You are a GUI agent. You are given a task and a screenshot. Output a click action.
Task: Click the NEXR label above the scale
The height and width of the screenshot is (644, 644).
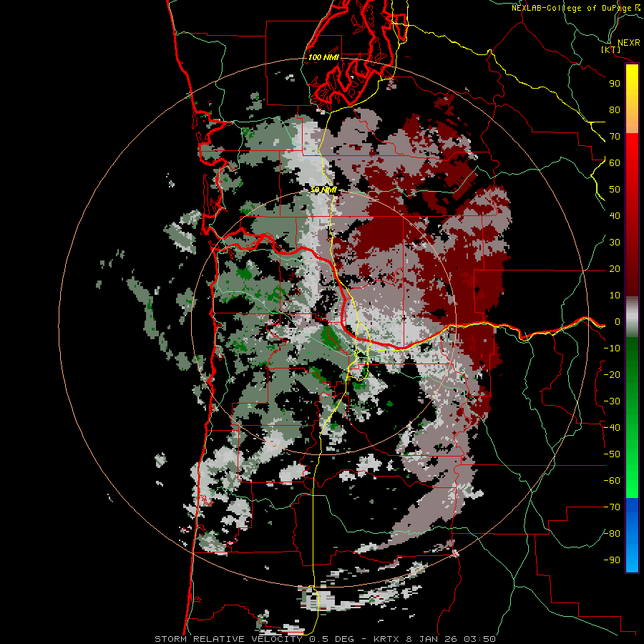point(628,43)
